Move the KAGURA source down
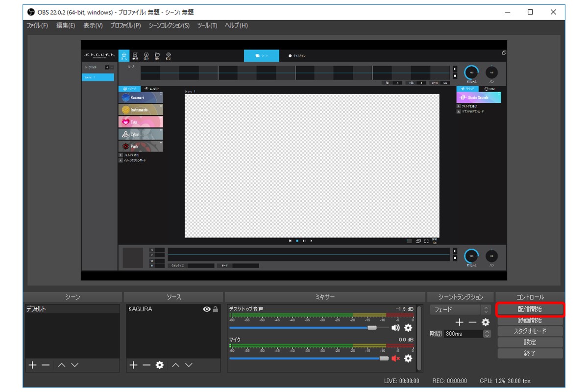 pos(189,365)
